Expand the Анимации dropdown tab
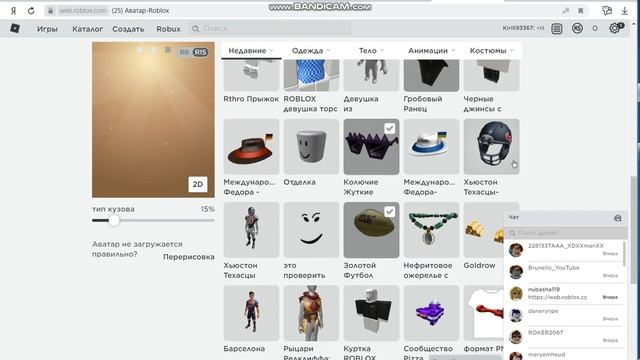640x360 pixels. tap(431, 51)
